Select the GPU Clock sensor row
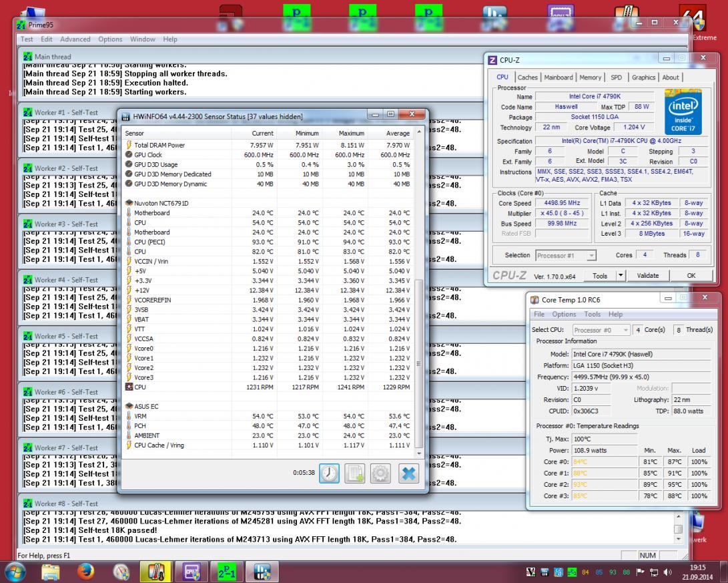 pyautogui.click(x=268, y=155)
